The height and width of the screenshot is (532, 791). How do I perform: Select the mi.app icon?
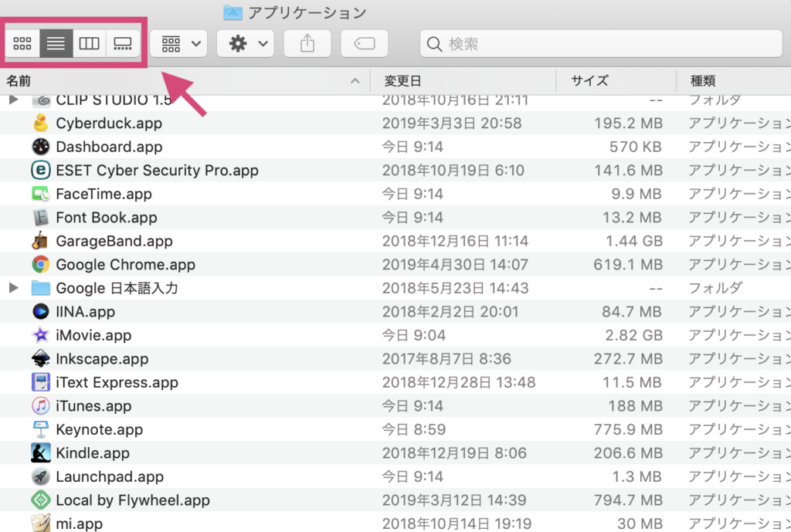tap(41, 523)
